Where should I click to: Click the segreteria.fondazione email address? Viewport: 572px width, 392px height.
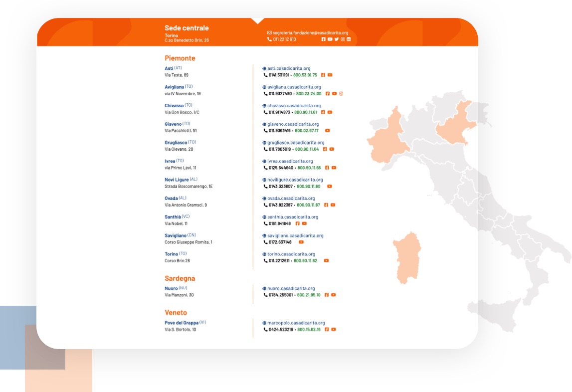click(x=310, y=33)
